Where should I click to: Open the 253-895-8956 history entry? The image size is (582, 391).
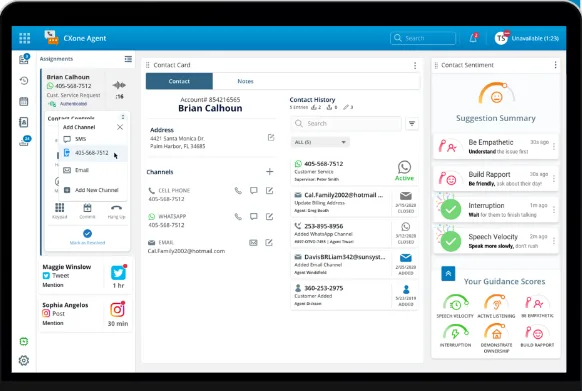pos(354,234)
